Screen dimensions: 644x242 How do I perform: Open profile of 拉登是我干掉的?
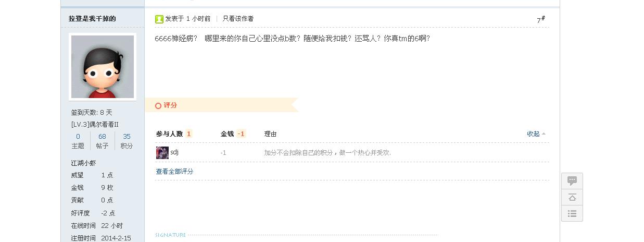click(x=92, y=19)
